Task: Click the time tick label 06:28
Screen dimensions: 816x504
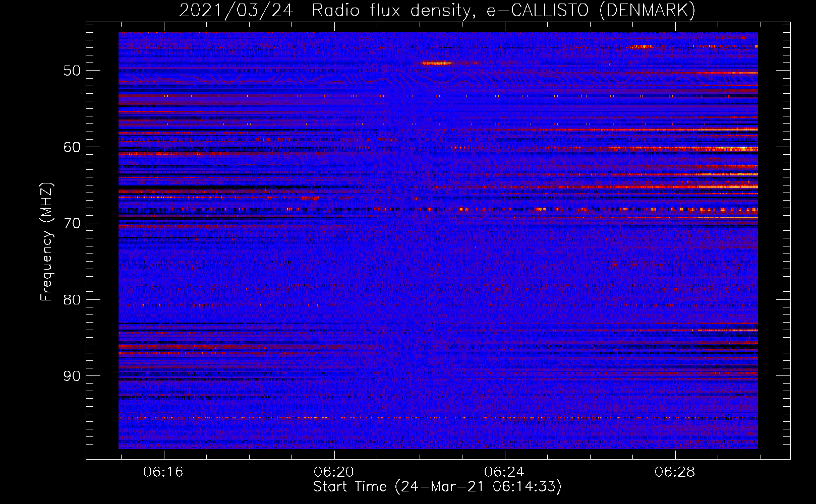Action: [675, 472]
